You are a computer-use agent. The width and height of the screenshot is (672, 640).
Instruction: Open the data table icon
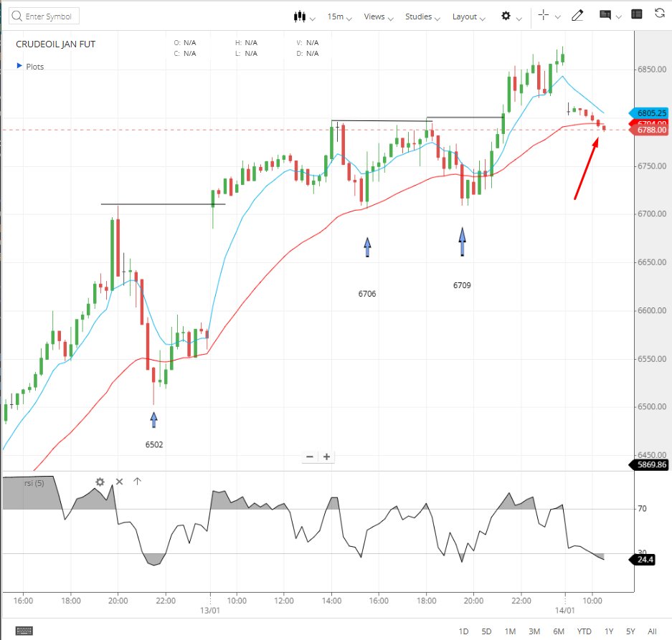(637, 14)
